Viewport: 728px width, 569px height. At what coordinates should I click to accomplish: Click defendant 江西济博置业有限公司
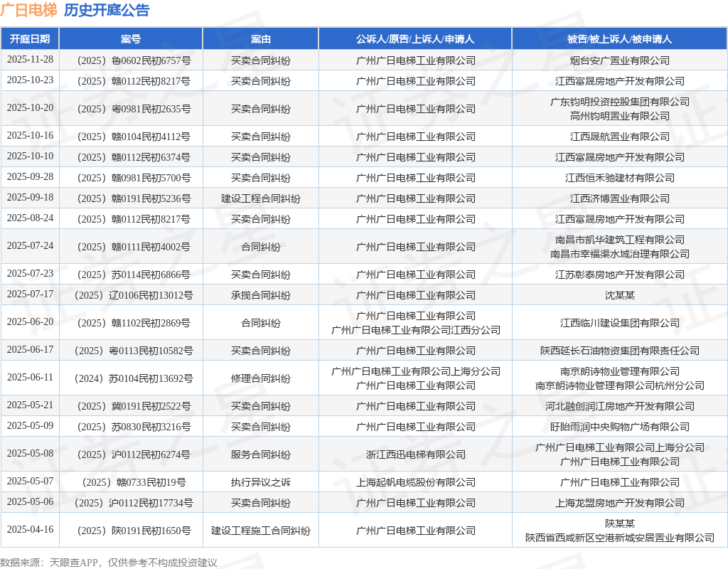point(619,198)
